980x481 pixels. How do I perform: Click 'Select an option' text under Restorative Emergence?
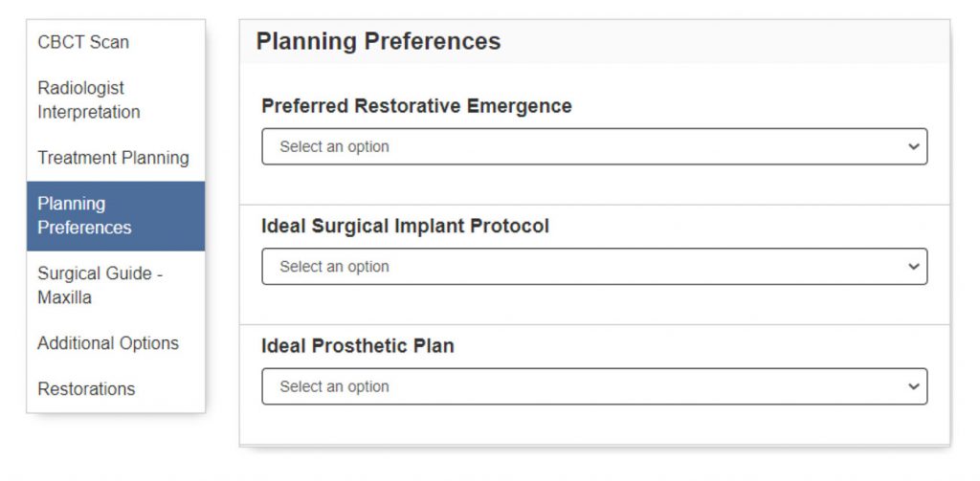tap(334, 147)
